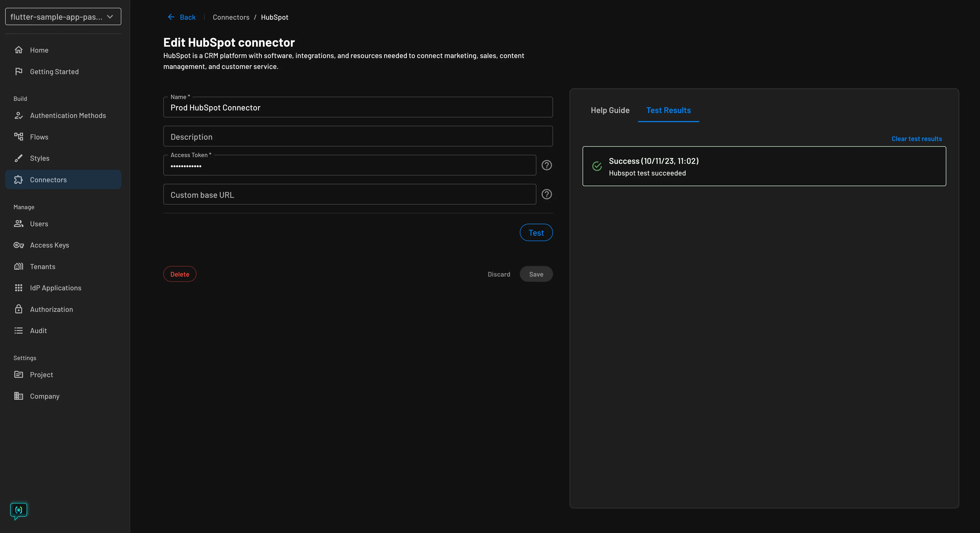Click the Audit list icon
Viewport: 980px width, 533px height.
pyautogui.click(x=19, y=331)
